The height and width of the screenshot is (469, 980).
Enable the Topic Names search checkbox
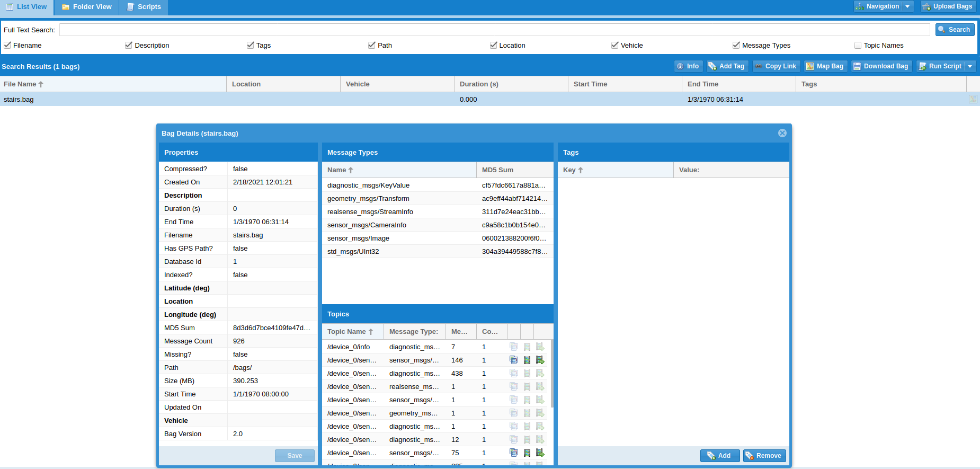[858, 46]
